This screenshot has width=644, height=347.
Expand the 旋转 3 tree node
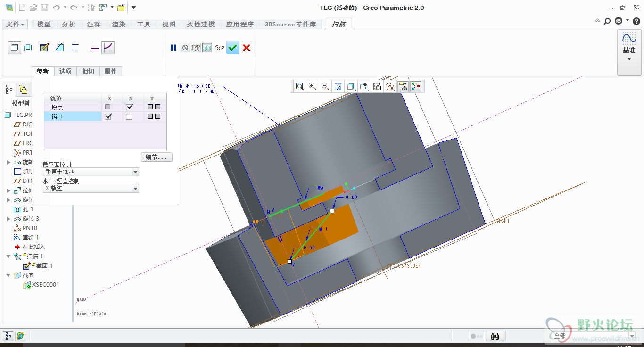tap(8, 219)
